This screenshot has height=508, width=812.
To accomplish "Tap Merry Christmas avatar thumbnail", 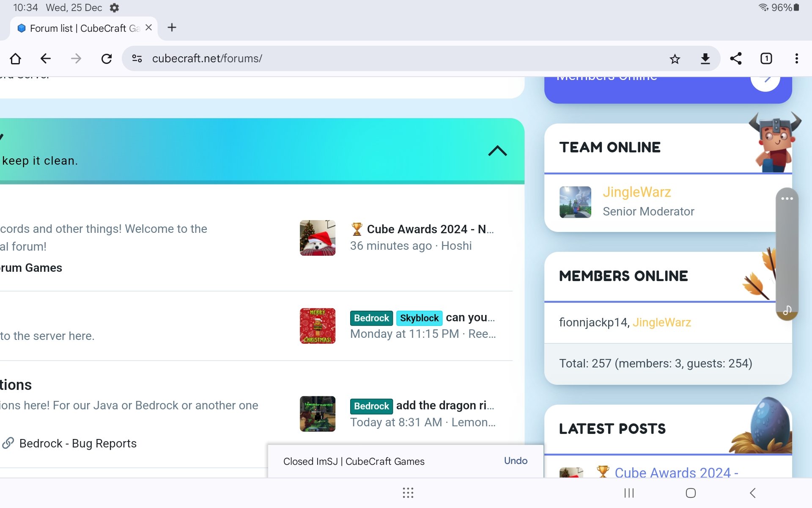I will pyautogui.click(x=318, y=326).
